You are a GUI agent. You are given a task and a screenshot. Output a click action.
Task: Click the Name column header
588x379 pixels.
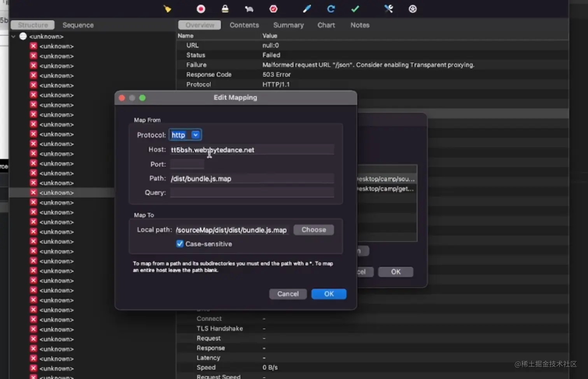click(x=185, y=35)
